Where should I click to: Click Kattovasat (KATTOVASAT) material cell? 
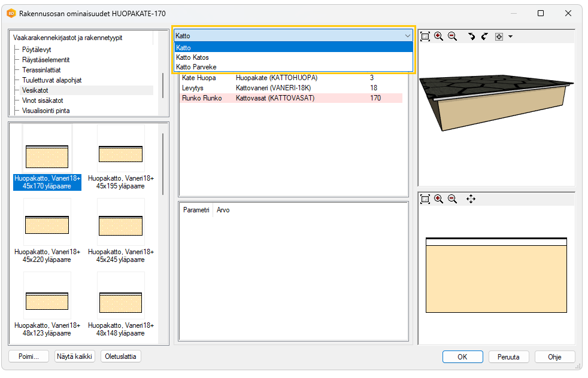[x=275, y=97]
